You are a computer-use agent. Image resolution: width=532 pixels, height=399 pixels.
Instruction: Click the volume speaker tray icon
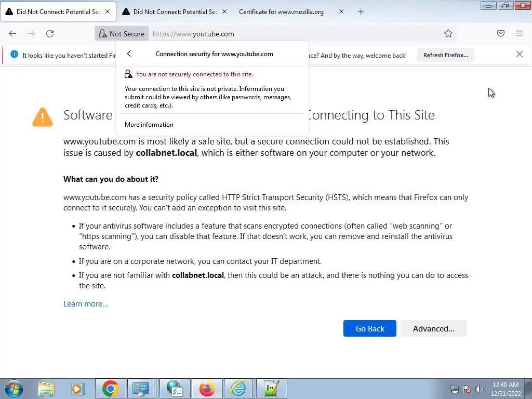click(480, 389)
